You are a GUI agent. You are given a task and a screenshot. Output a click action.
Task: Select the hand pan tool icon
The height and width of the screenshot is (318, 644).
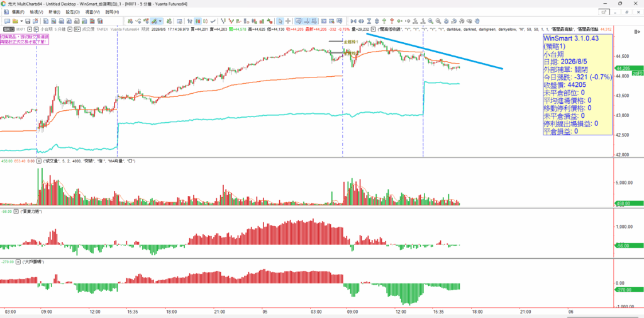pos(477,21)
